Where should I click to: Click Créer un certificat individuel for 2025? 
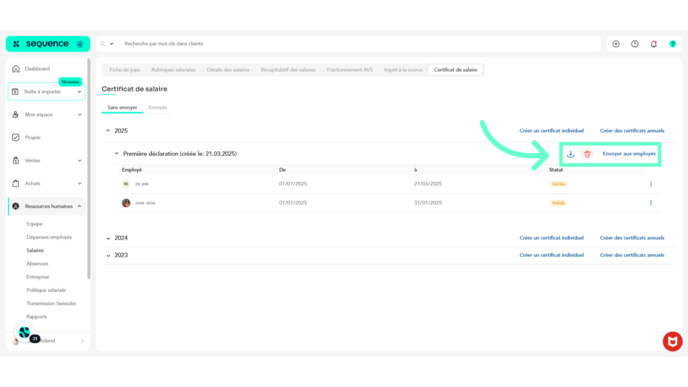coord(552,131)
